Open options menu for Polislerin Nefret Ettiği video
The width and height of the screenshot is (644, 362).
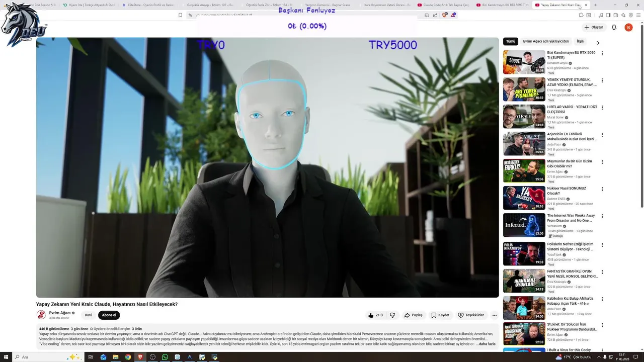602,245
